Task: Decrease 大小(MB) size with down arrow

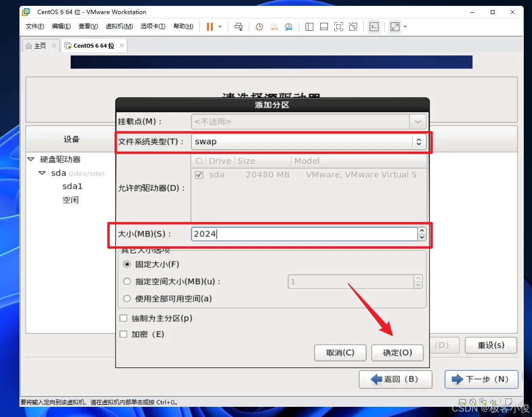Action: click(x=422, y=238)
